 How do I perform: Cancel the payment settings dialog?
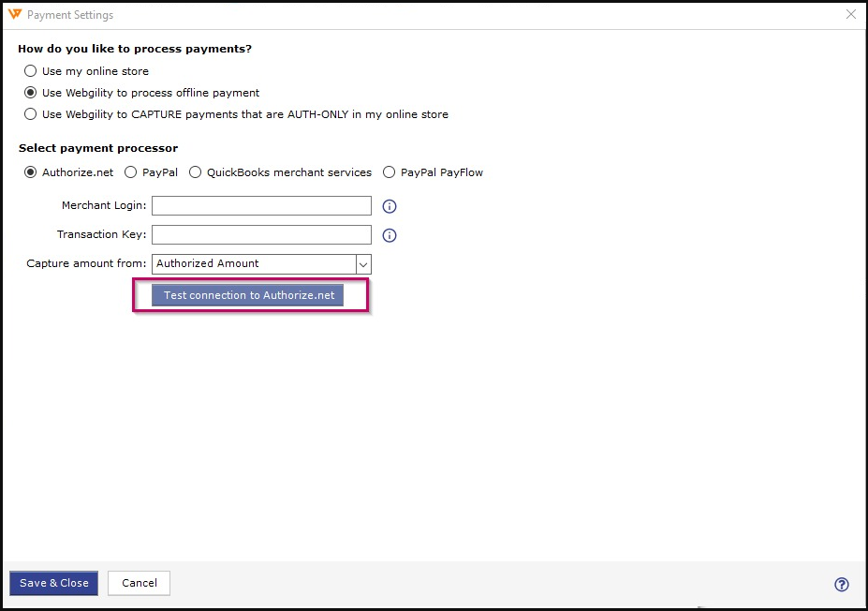pos(139,583)
